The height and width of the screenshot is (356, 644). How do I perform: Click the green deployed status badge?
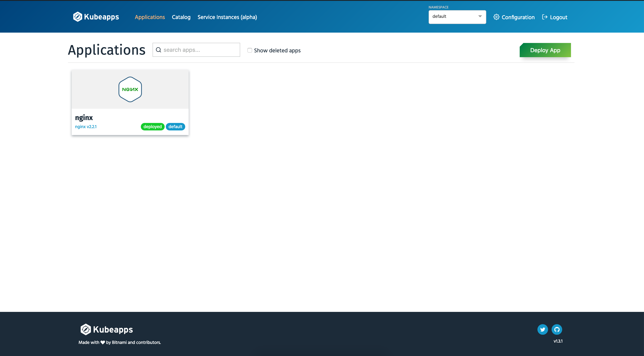point(153,127)
